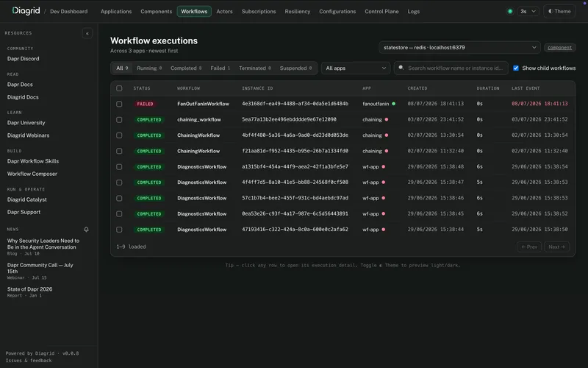588x368 pixels.
Task: Check the row with instance 4f4ff7d5
Action: (119, 183)
